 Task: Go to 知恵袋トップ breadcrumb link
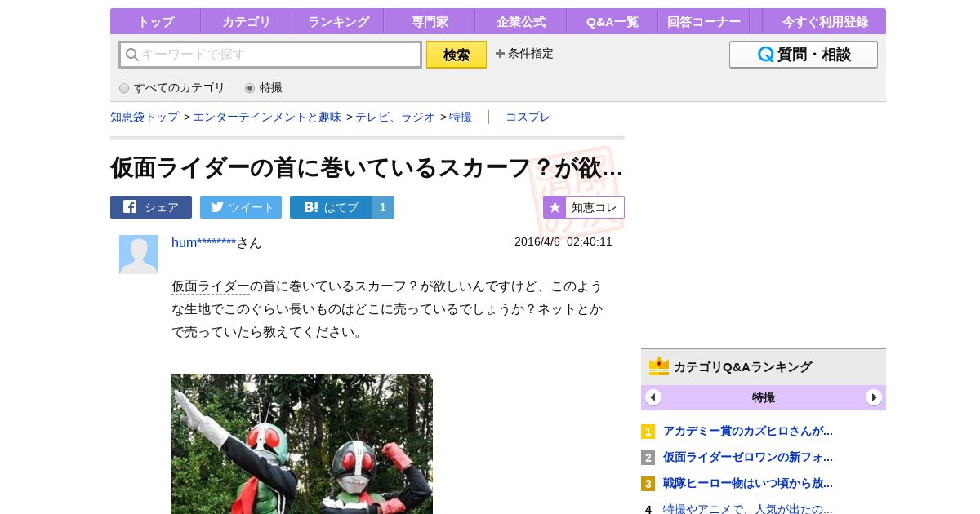pyautogui.click(x=145, y=117)
